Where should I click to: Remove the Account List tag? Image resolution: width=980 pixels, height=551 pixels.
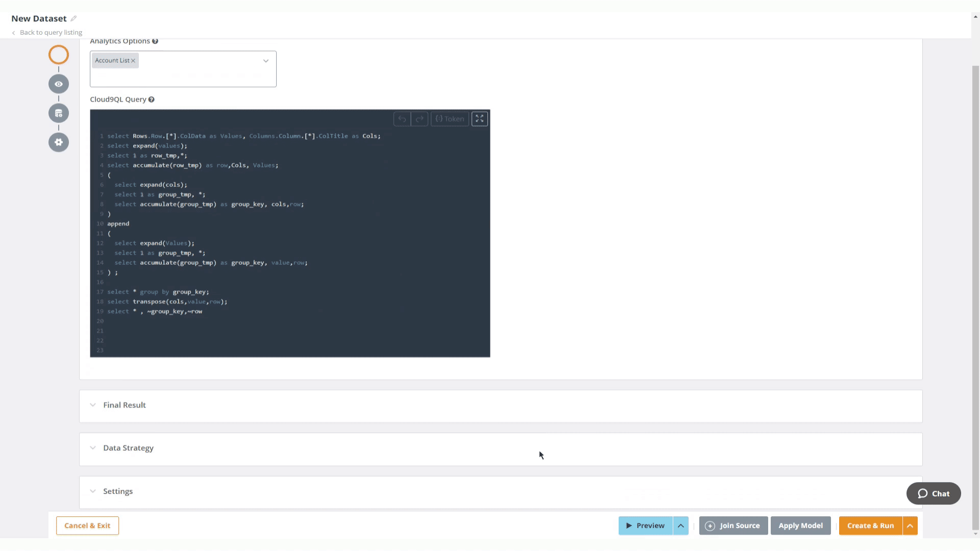click(133, 61)
